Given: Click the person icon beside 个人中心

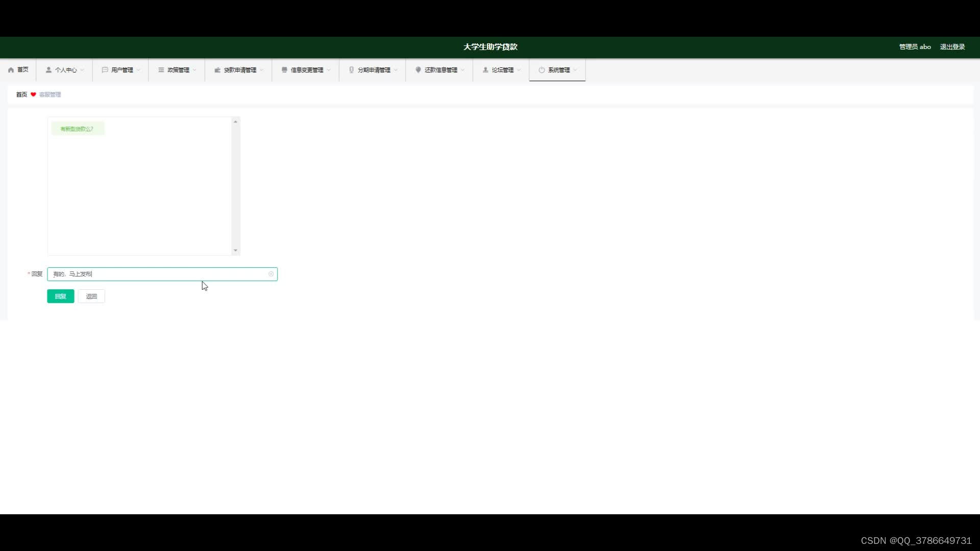Looking at the screenshot, I should click(x=48, y=70).
